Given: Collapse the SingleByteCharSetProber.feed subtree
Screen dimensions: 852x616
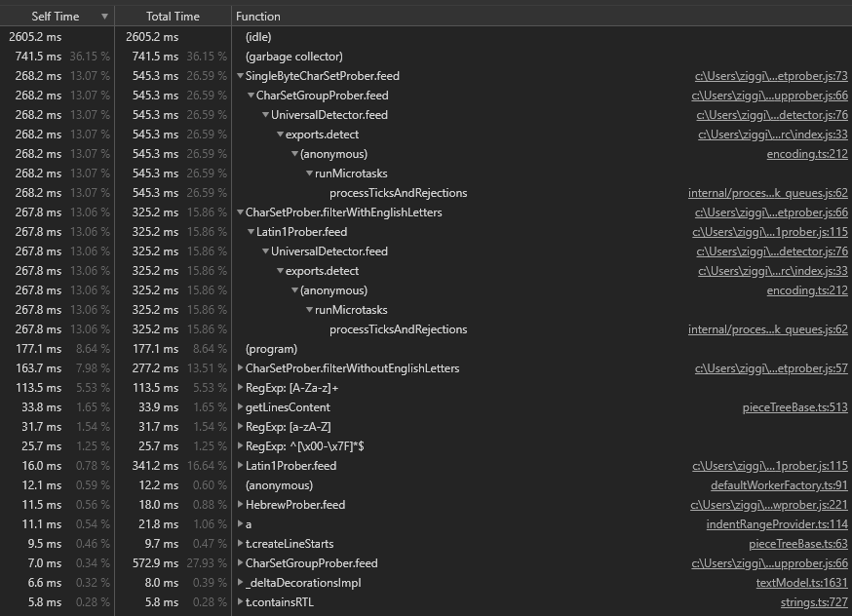Looking at the screenshot, I should [x=240, y=76].
